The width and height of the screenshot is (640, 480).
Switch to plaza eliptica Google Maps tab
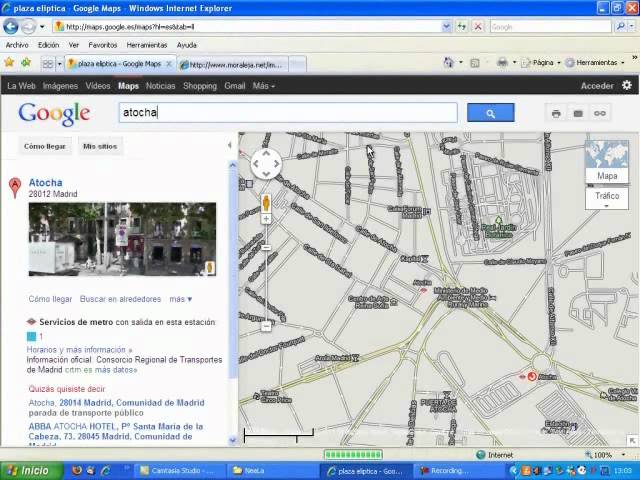click(120, 64)
